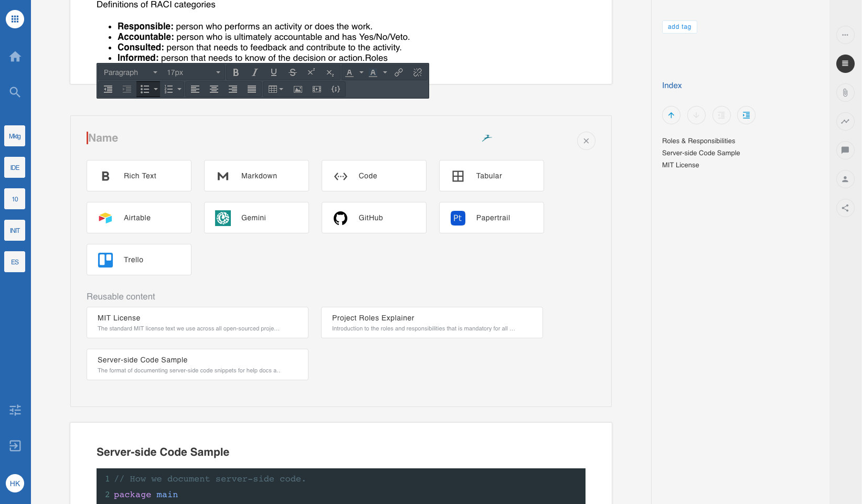Viewport: 862px width, 504px height.
Task: Expand the text color picker arrow
Action: [361, 72]
